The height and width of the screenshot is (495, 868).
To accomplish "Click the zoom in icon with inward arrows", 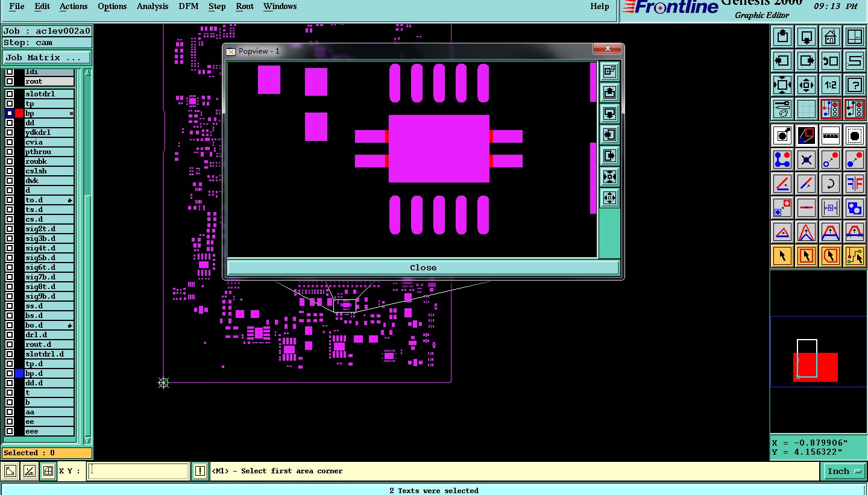I will pos(782,85).
